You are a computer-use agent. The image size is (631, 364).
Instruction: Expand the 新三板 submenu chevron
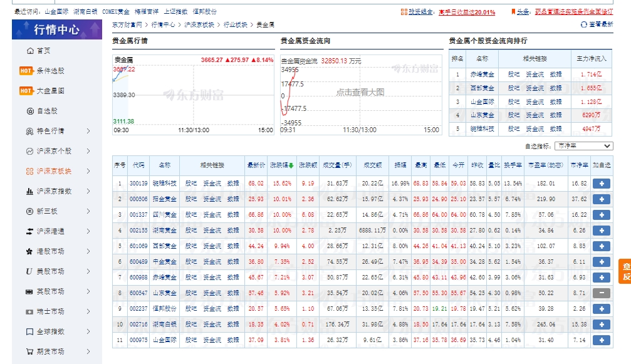pos(88,212)
